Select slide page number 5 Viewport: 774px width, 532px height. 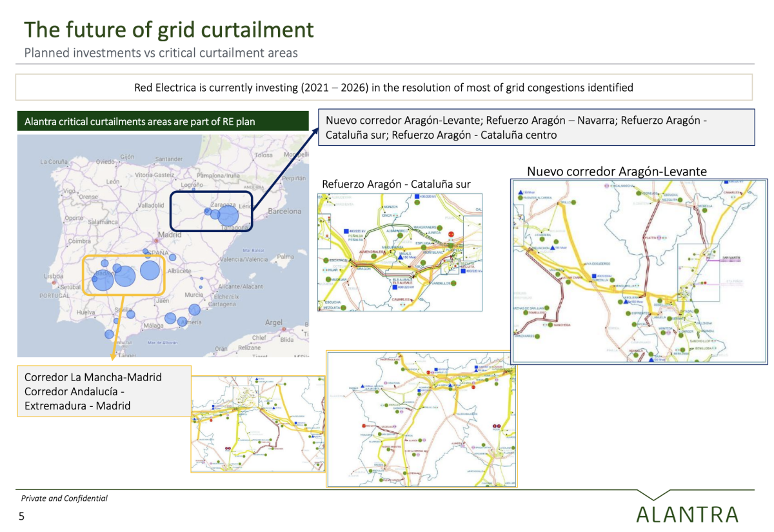click(21, 517)
